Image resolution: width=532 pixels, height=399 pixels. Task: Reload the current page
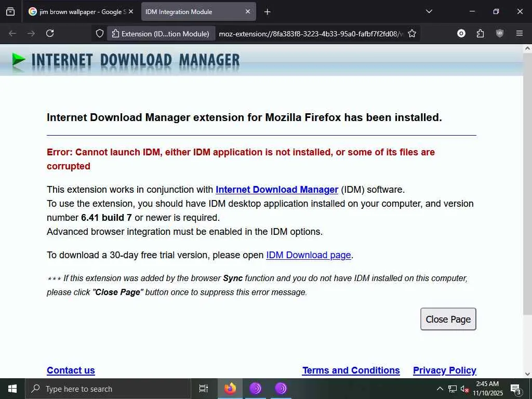click(50, 33)
